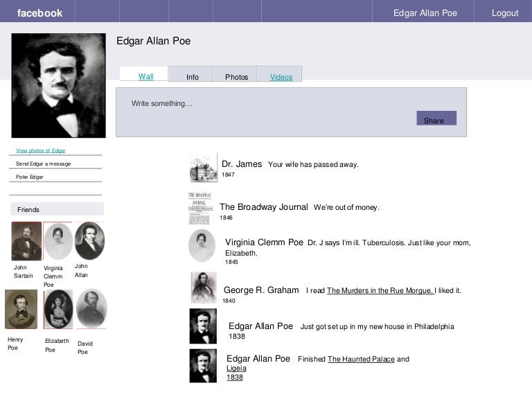Click Virginia Clemm Poe poster name on wall
Screen dimensions: 532x399
tap(264, 242)
